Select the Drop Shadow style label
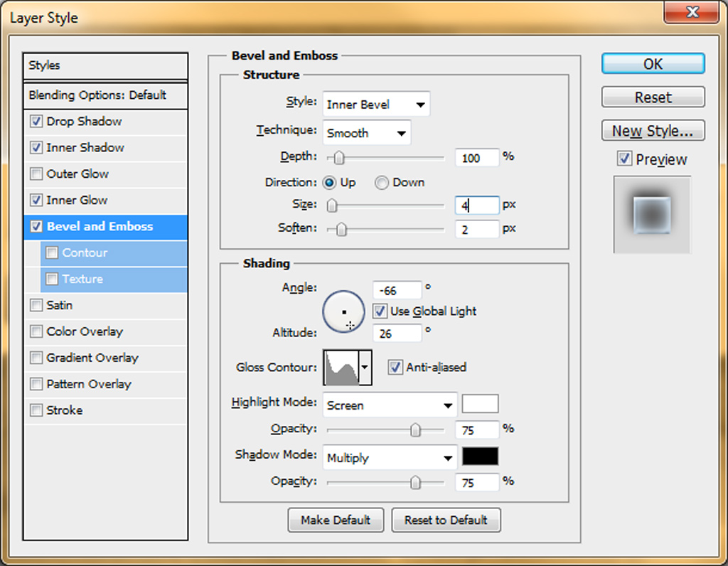This screenshot has height=566, width=728. 84,122
